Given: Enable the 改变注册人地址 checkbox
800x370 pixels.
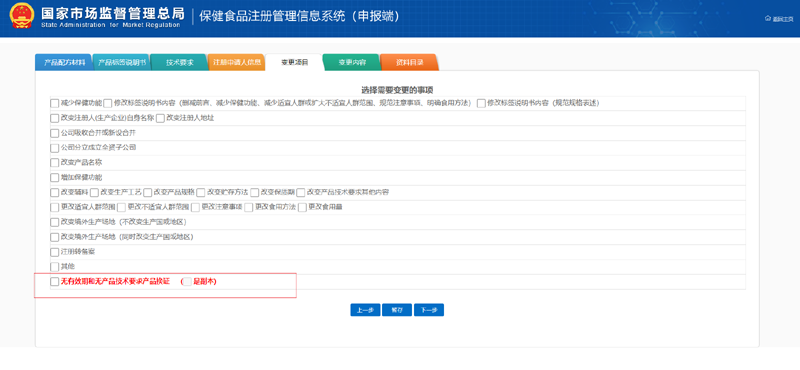Looking at the screenshot, I should [x=160, y=118].
